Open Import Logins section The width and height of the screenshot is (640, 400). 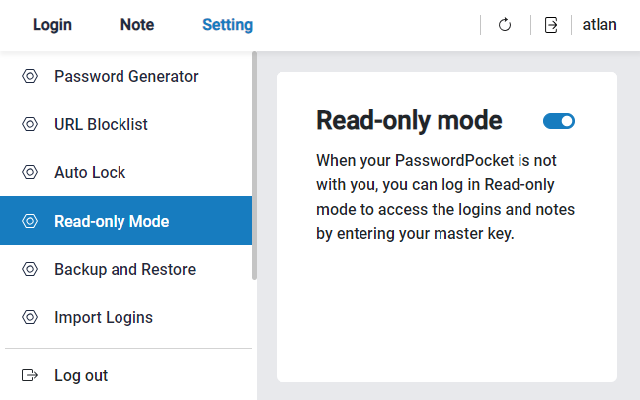(x=104, y=317)
